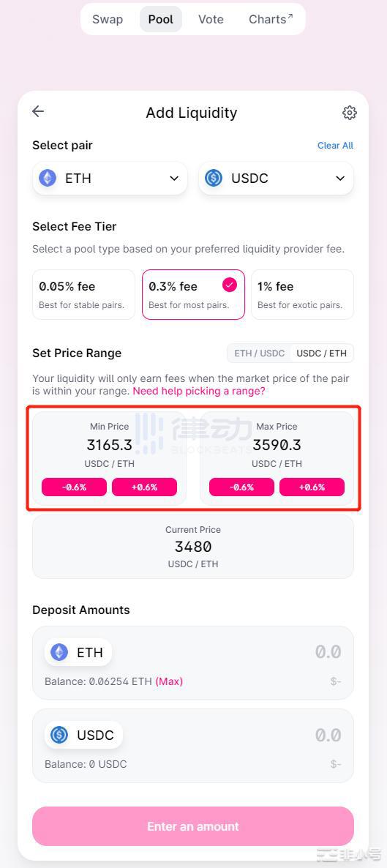Select the 0.05% fee tier
The image size is (387, 868).
[83, 294]
